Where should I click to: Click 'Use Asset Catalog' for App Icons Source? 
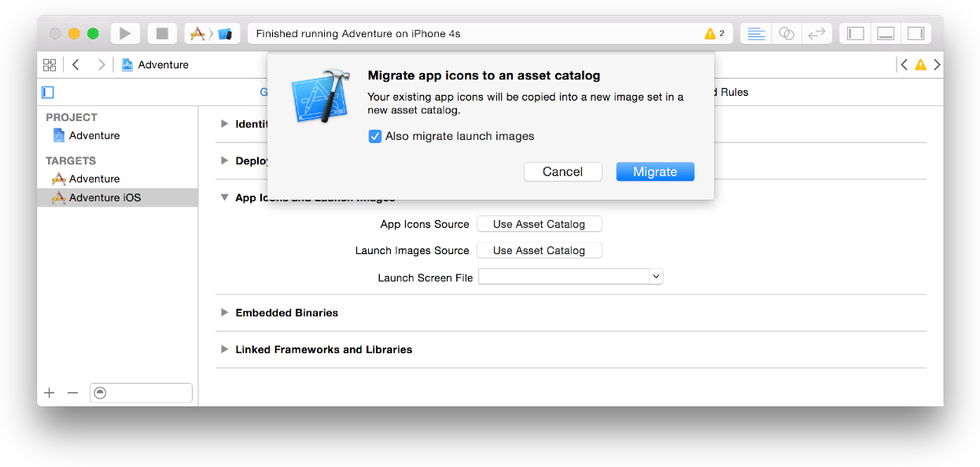pyautogui.click(x=539, y=223)
